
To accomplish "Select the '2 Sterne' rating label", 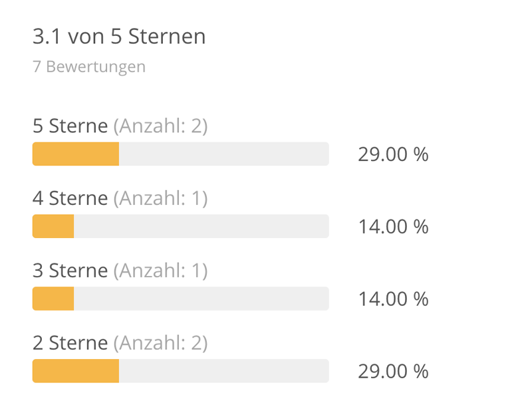I will coord(70,342).
